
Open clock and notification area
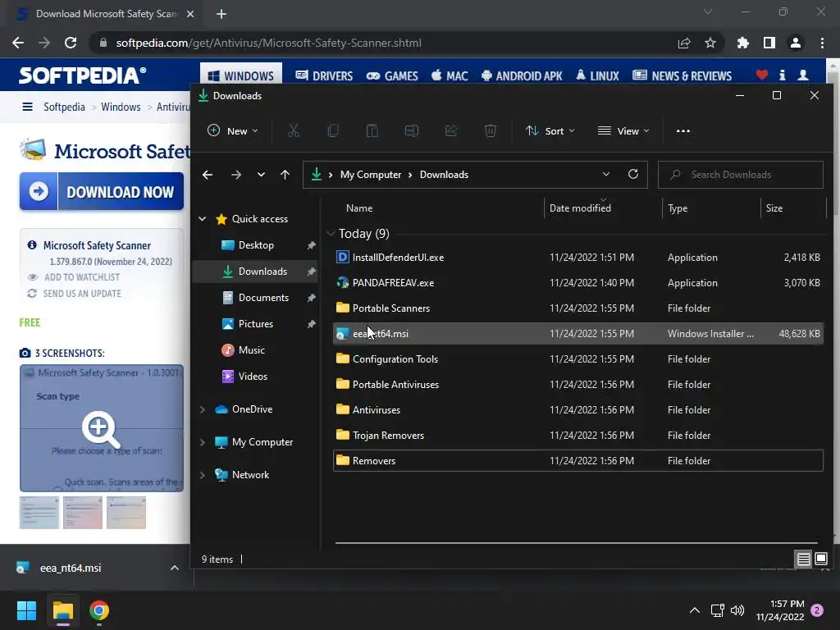click(x=780, y=610)
